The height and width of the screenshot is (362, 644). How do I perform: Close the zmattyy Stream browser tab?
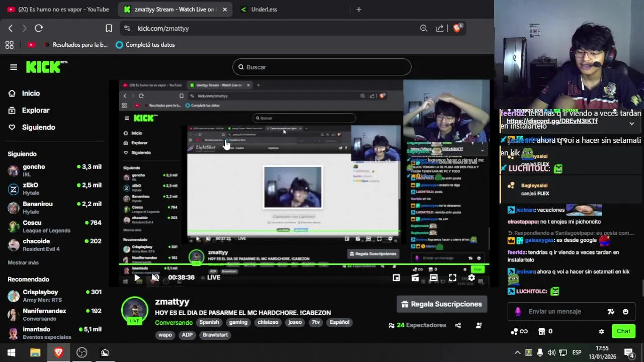click(224, 9)
